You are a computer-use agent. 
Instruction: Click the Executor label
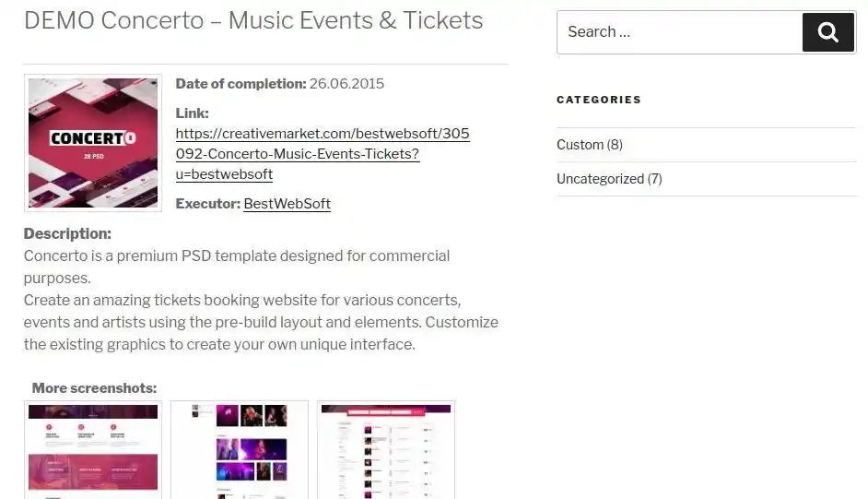tap(207, 204)
